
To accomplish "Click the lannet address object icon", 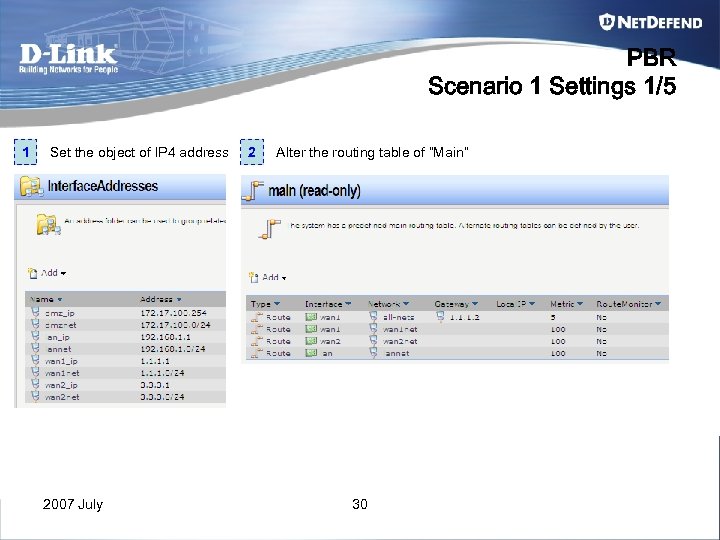I will click(x=35, y=348).
